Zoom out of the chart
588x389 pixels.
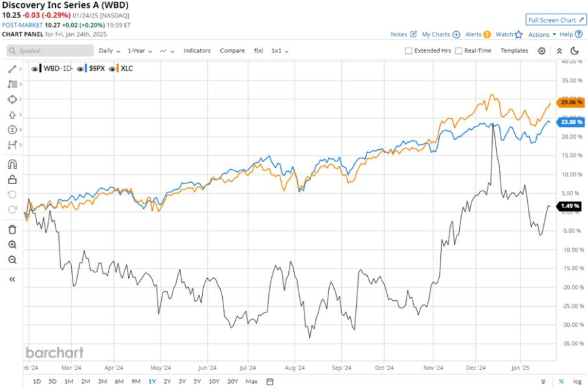(12, 260)
